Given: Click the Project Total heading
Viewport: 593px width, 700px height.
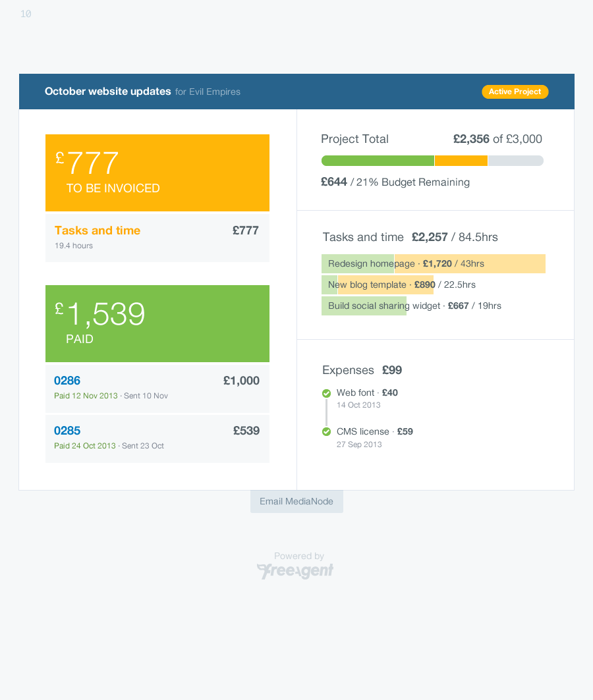Looking at the screenshot, I should pos(354,139).
